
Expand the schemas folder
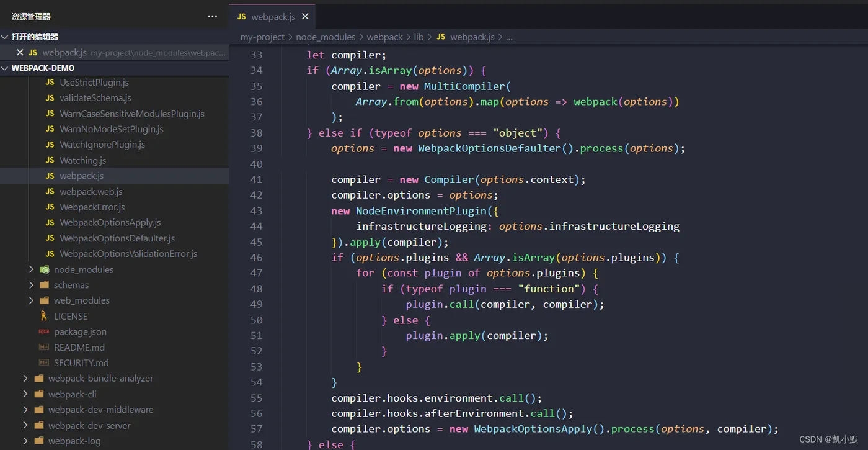[x=31, y=285]
